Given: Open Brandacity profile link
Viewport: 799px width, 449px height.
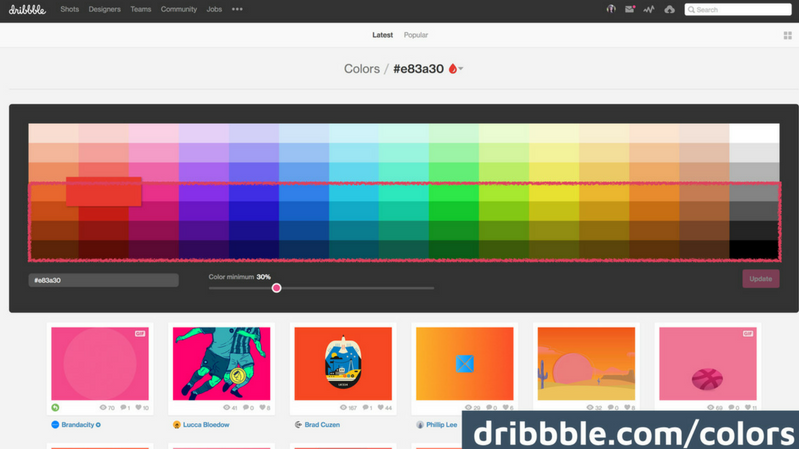Looking at the screenshot, I should (x=77, y=425).
